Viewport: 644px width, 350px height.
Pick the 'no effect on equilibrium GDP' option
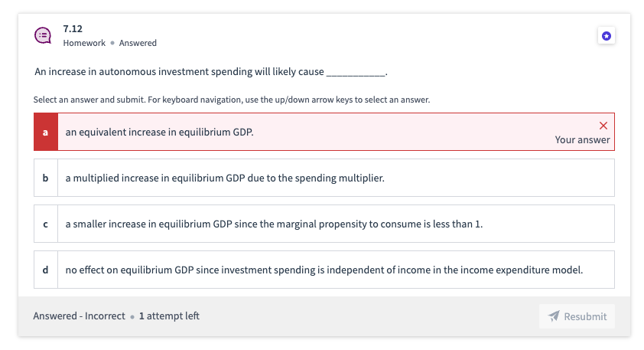coord(324,270)
